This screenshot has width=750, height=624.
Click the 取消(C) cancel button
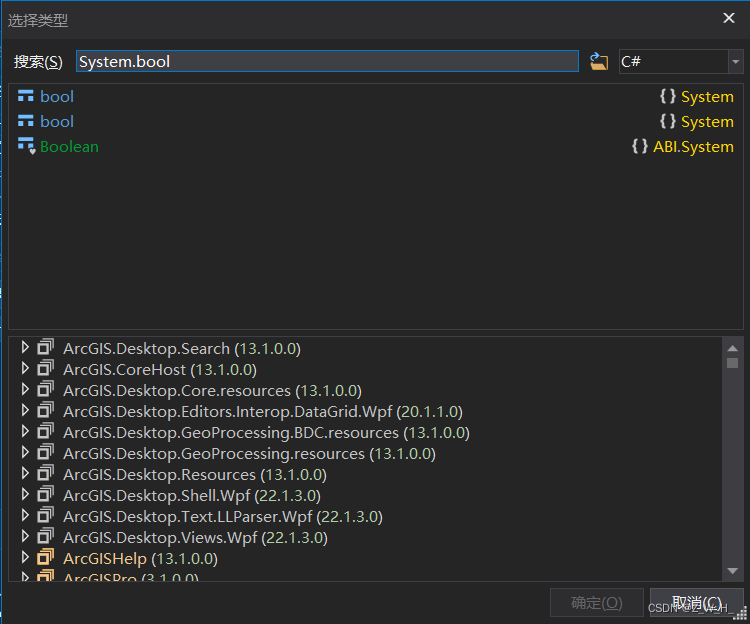(696, 602)
